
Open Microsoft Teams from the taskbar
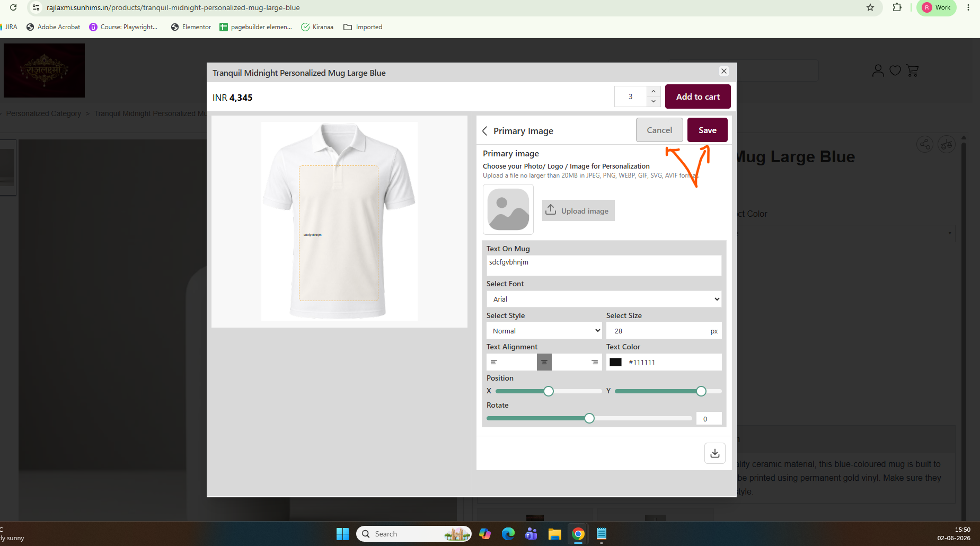click(x=531, y=534)
